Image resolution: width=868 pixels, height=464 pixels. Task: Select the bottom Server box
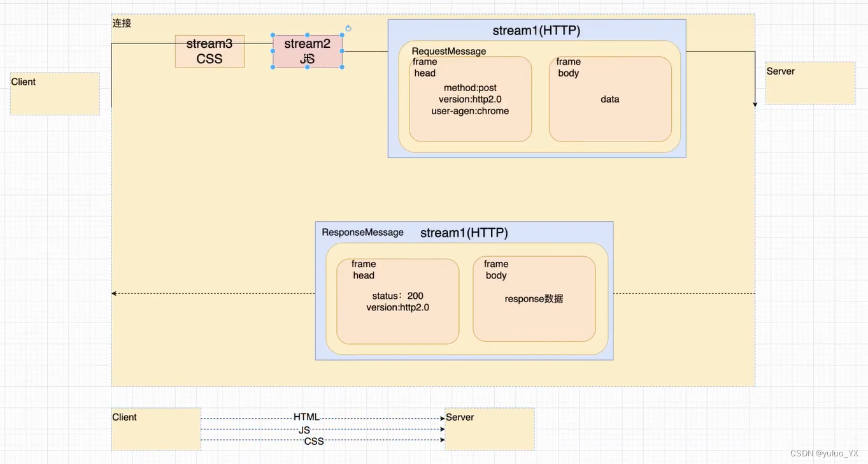click(490, 429)
